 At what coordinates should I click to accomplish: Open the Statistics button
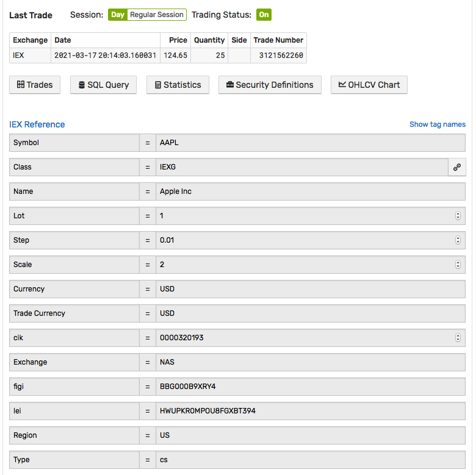[178, 85]
